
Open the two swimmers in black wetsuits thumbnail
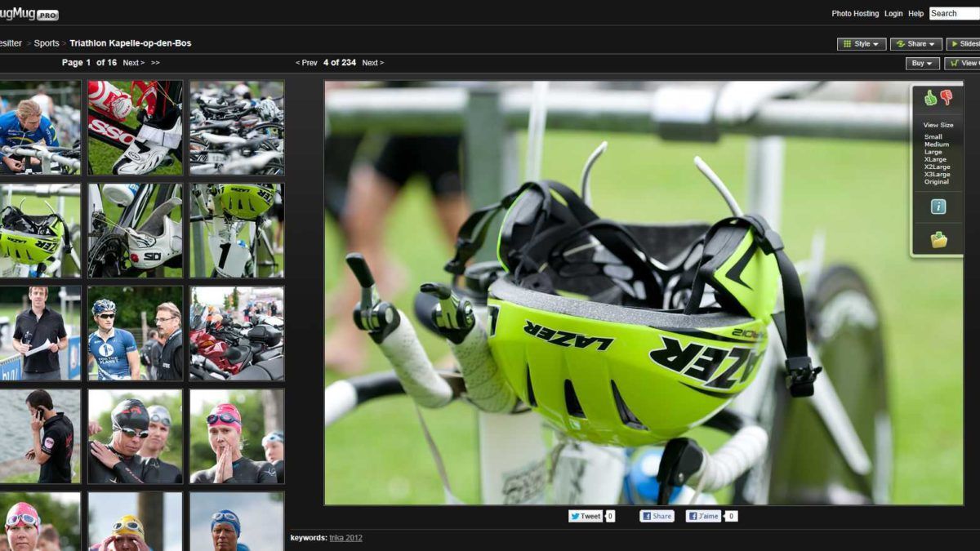click(136, 436)
